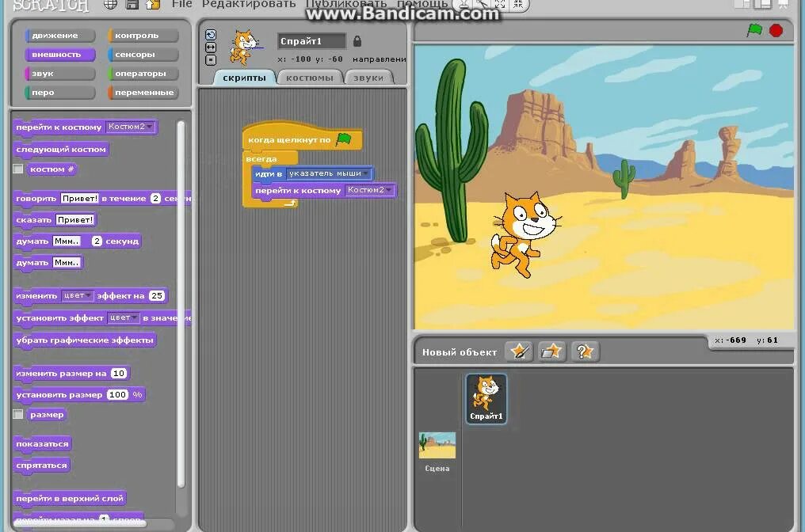The height and width of the screenshot is (532, 805).
Task: Select the 'don't rotate' rotation style icon
Action: click(x=211, y=60)
